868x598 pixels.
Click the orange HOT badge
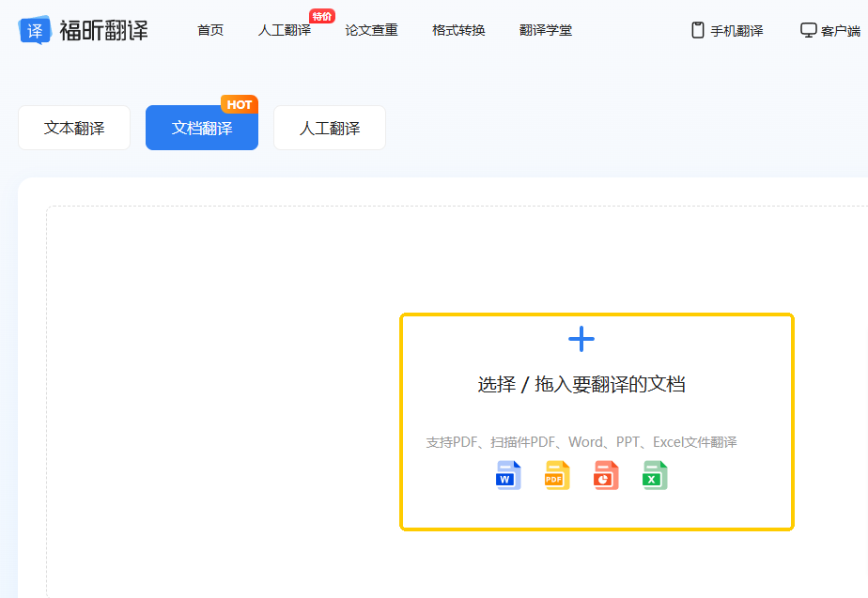tap(240, 104)
